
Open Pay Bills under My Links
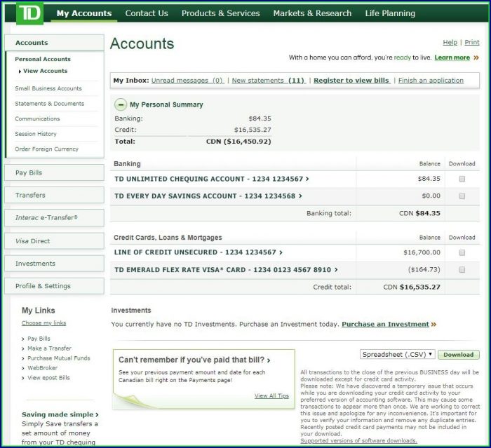pyautogui.click(x=39, y=339)
